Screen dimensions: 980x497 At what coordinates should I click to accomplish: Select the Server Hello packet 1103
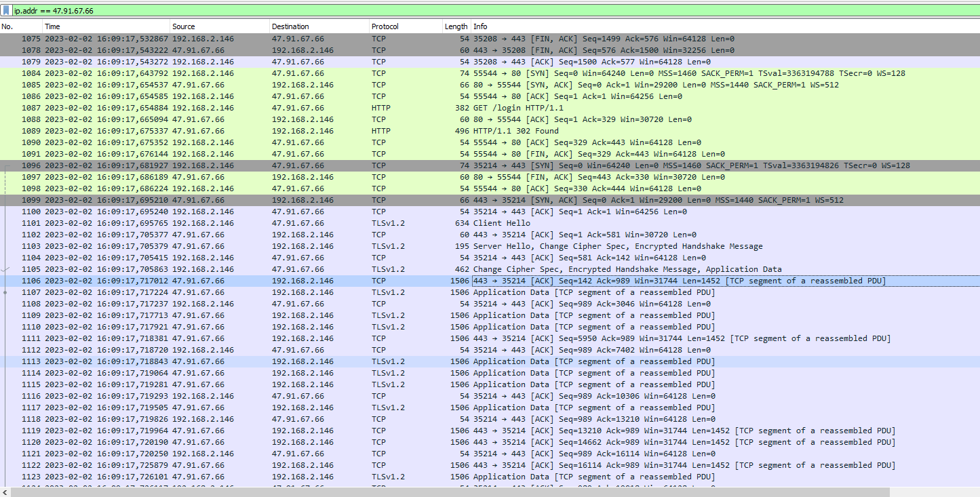(490, 246)
